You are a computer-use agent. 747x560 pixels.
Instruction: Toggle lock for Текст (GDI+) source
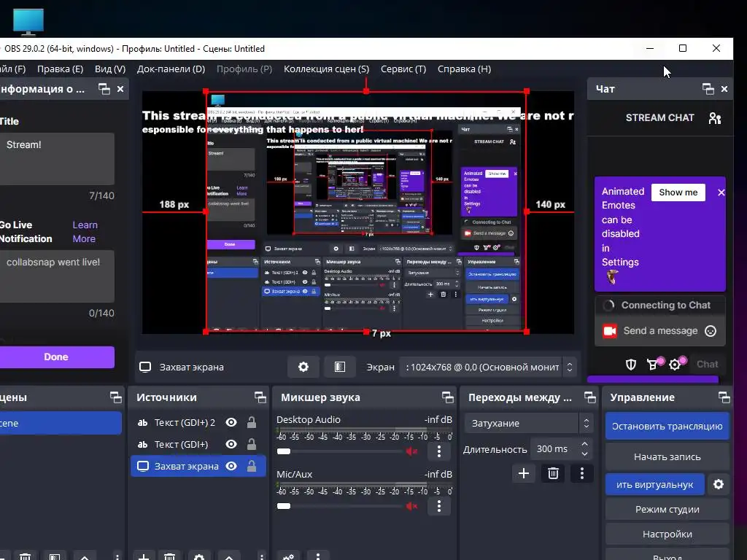click(x=252, y=444)
